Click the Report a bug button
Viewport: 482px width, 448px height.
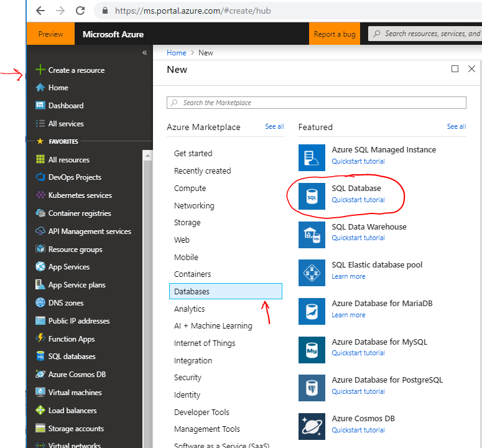click(335, 34)
